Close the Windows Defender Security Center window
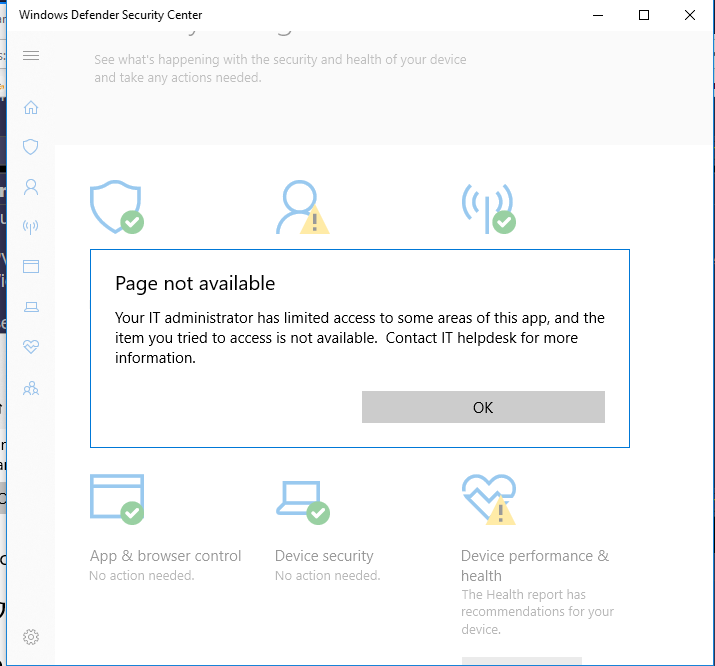The width and height of the screenshot is (715, 666). pos(690,15)
